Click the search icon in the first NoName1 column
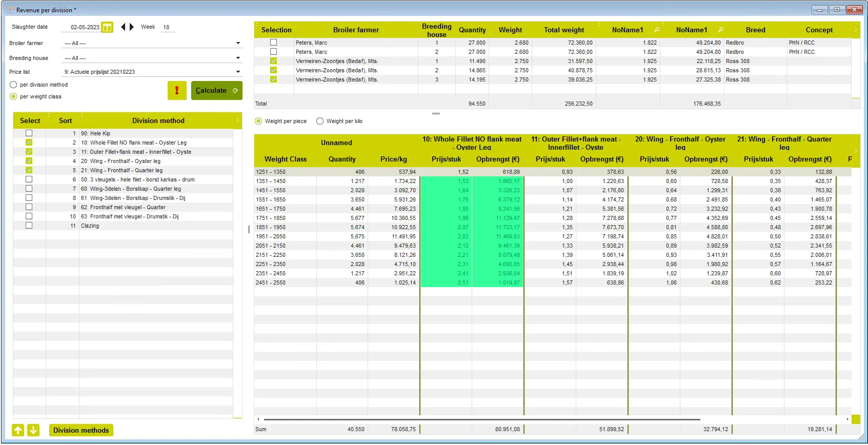 pyautogui.click(x=657, y=30)
